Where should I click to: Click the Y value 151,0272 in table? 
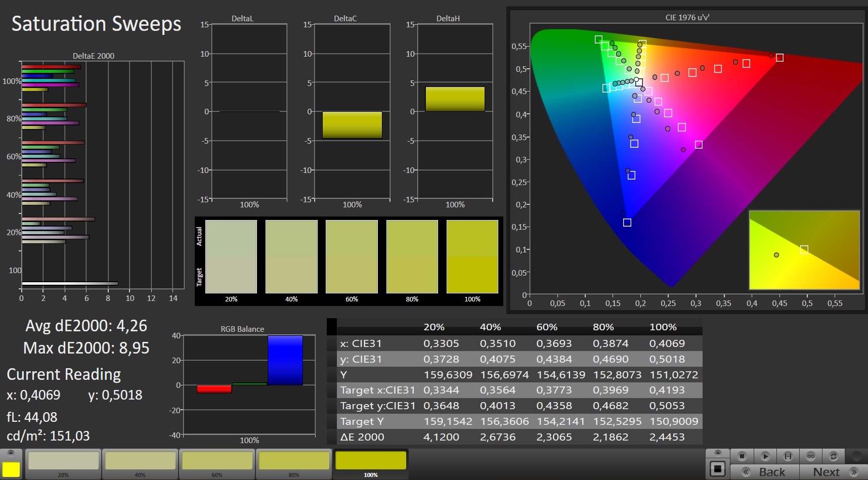[x=674, y=375]
